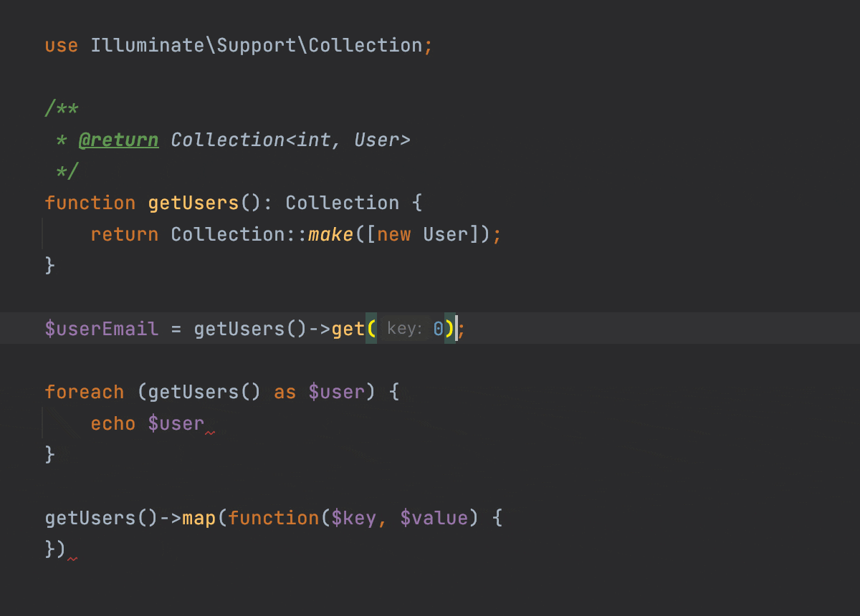Click the $userEmail variable
This screenshot has height=616, width=860.
pos(101,329)
